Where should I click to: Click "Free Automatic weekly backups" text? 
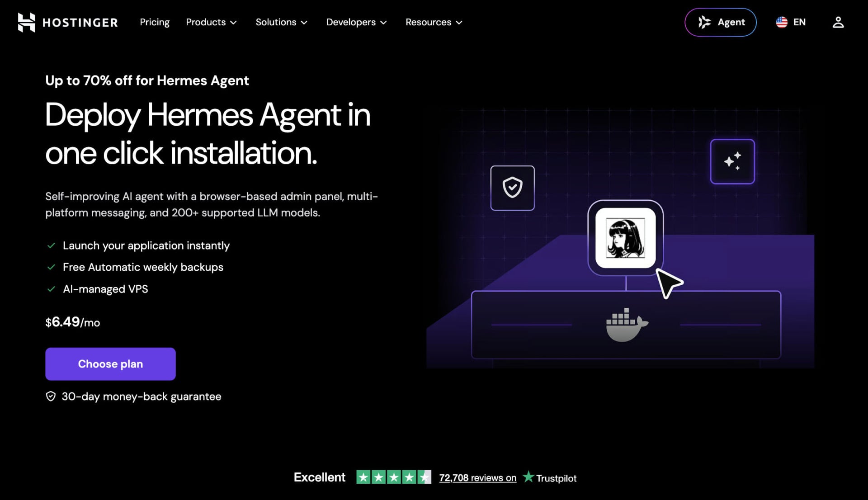pos(143,267)
